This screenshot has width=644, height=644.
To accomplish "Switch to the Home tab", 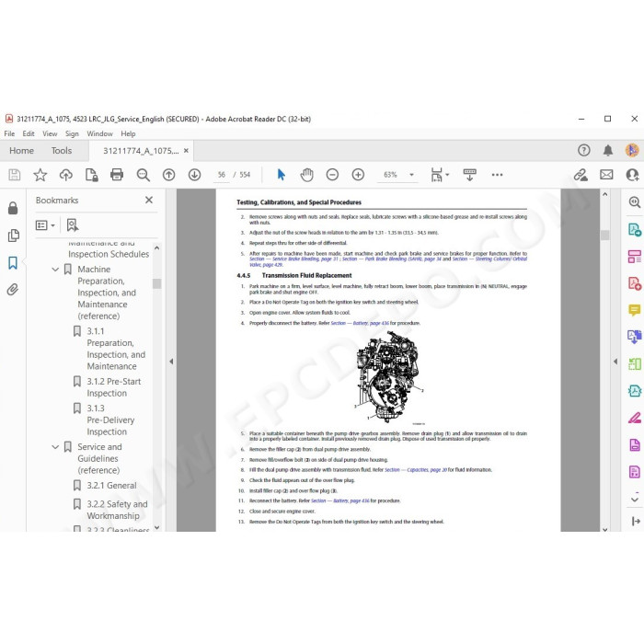I will (21, 151).
